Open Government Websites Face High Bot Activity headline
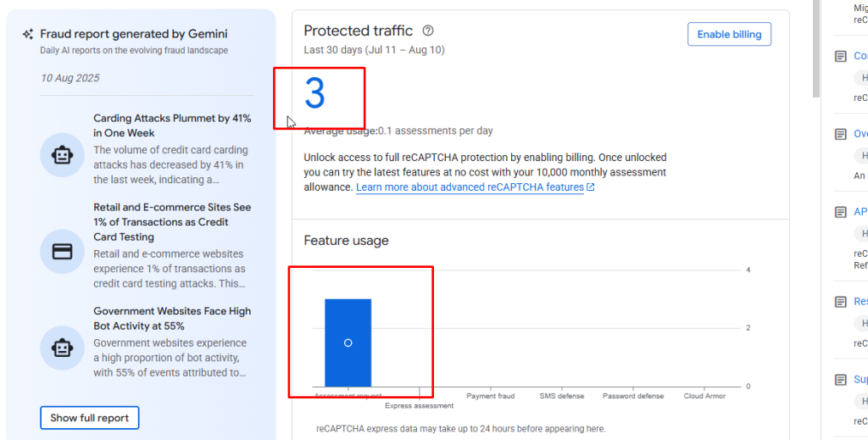The width and height of the screenshot is (868, 440). tap(172, 318)
